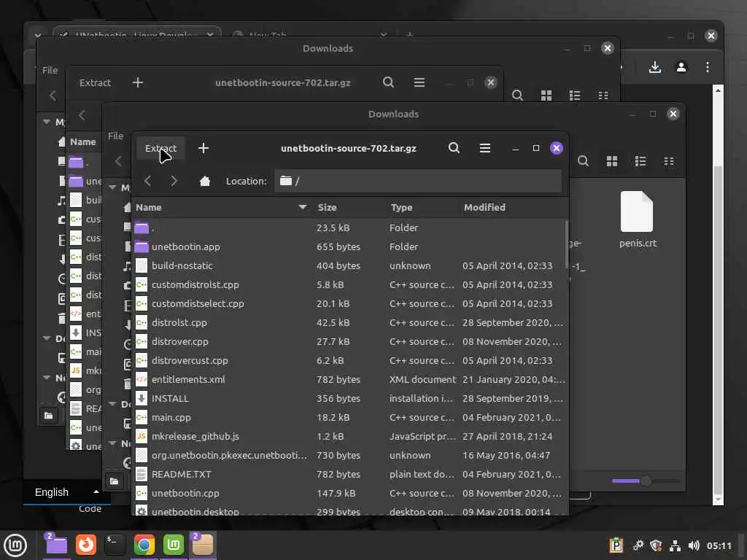
Task: Adjust zoom slider in Downloads window
Action: (x=646, y=481)
